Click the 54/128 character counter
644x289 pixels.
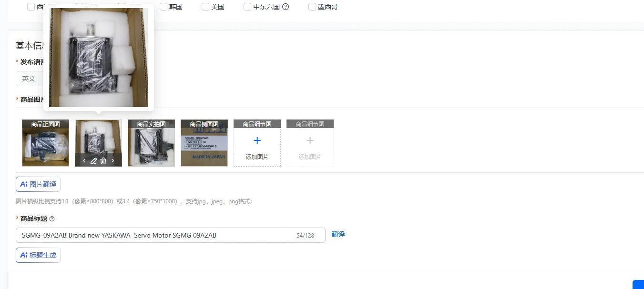pyautogui.click(x=305, y=236)
